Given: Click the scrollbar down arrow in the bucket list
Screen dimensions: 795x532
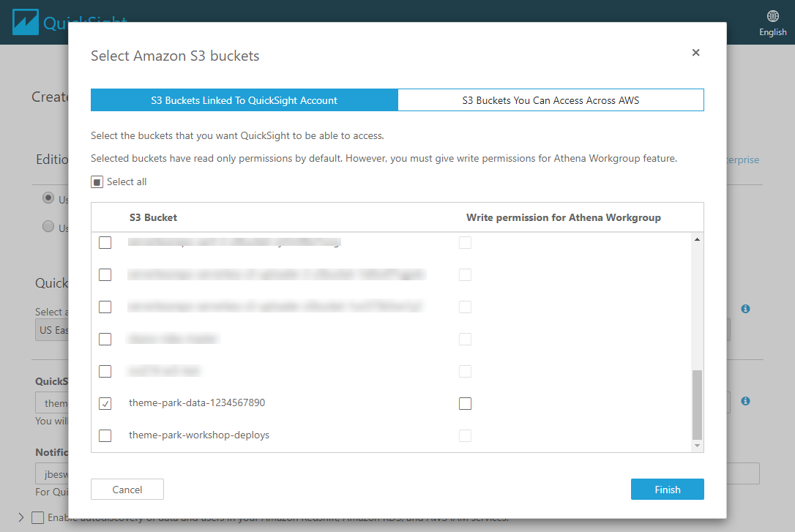Looking at the screenshot, I should tap(697, 446).
